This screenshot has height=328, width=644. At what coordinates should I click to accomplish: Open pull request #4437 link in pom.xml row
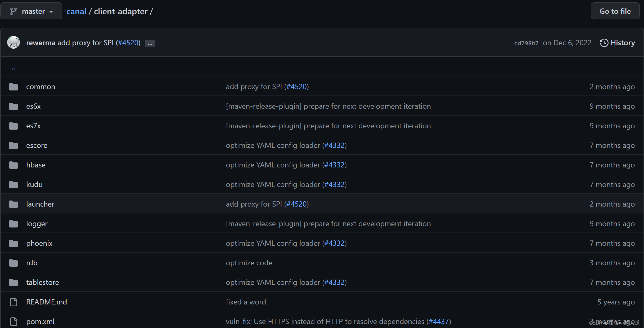439,322
